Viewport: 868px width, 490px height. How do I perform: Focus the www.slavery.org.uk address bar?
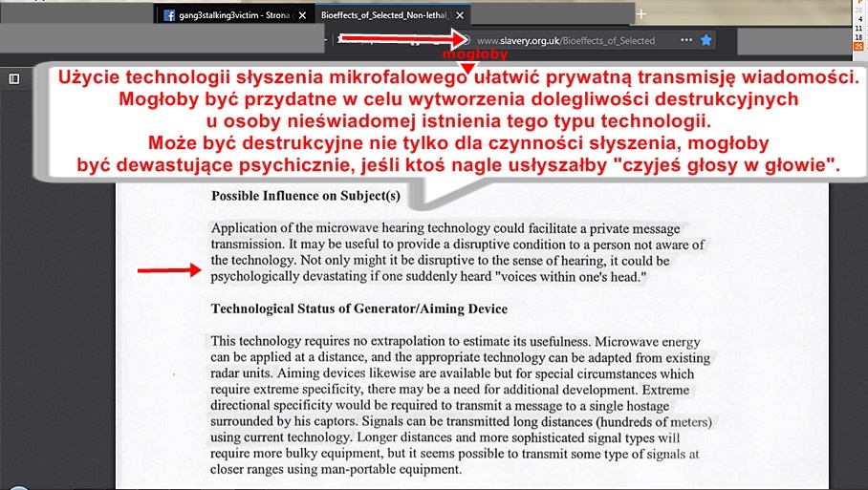coord(566,40)
